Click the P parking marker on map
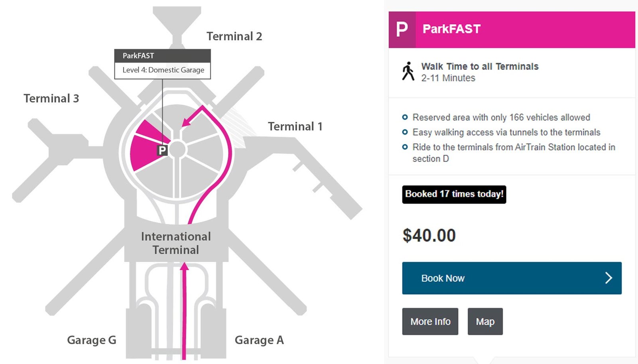 click(x=162, y=150)
